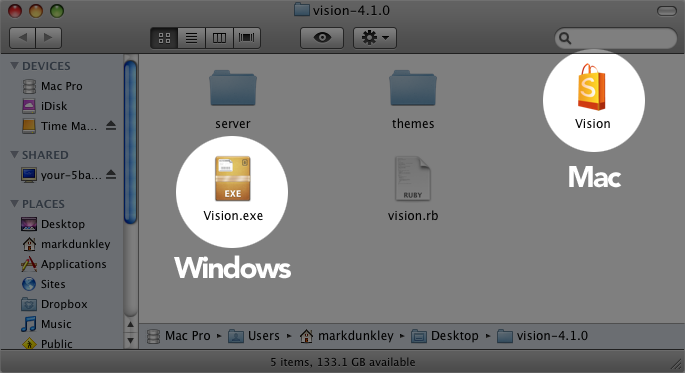Select the Time Machine drive in sidebar
Viewport: 685px width, 373px height.
(59, 126)
